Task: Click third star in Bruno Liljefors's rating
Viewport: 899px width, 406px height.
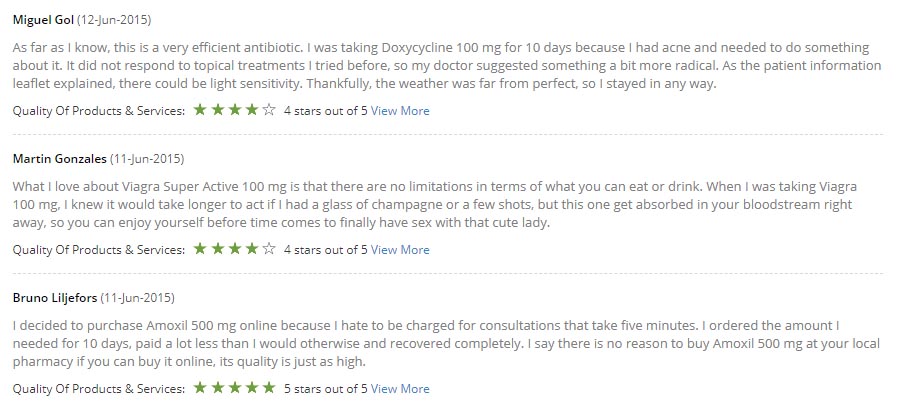Action: click(234, 388)
